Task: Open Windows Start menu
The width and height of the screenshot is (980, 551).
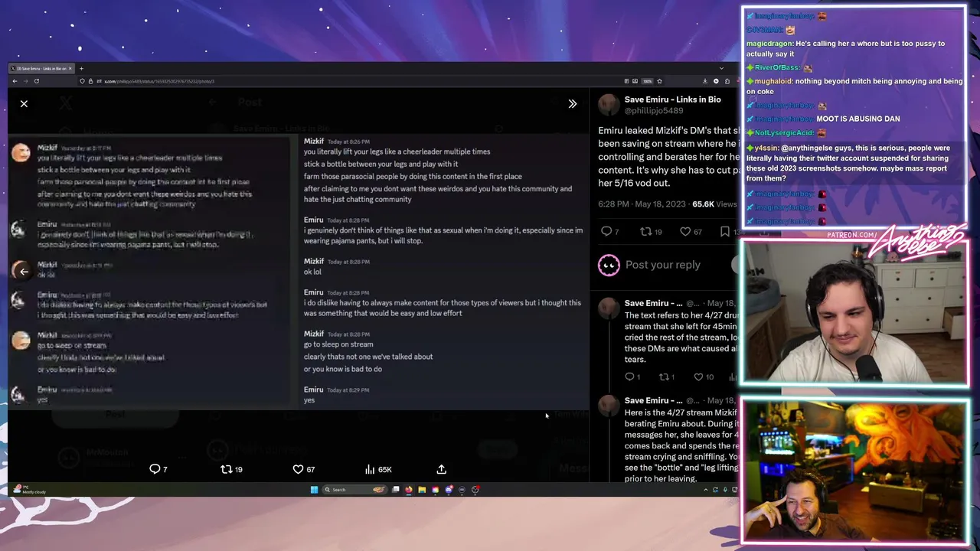Action: [x=314, y=490]
